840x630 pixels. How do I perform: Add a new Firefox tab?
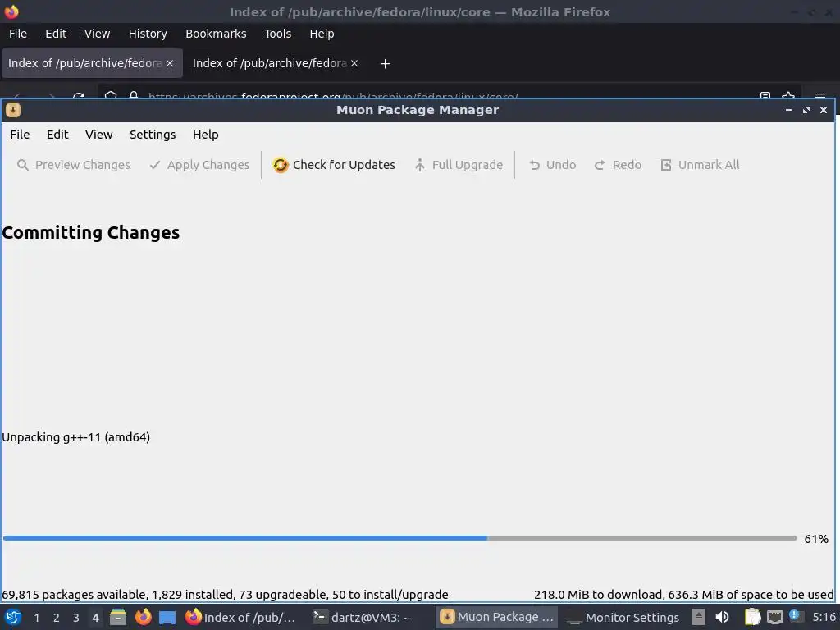point(385,64)
